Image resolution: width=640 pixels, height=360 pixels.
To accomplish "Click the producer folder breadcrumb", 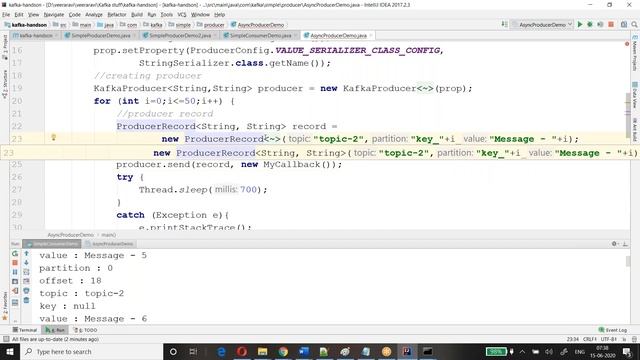I will (210, 25).
